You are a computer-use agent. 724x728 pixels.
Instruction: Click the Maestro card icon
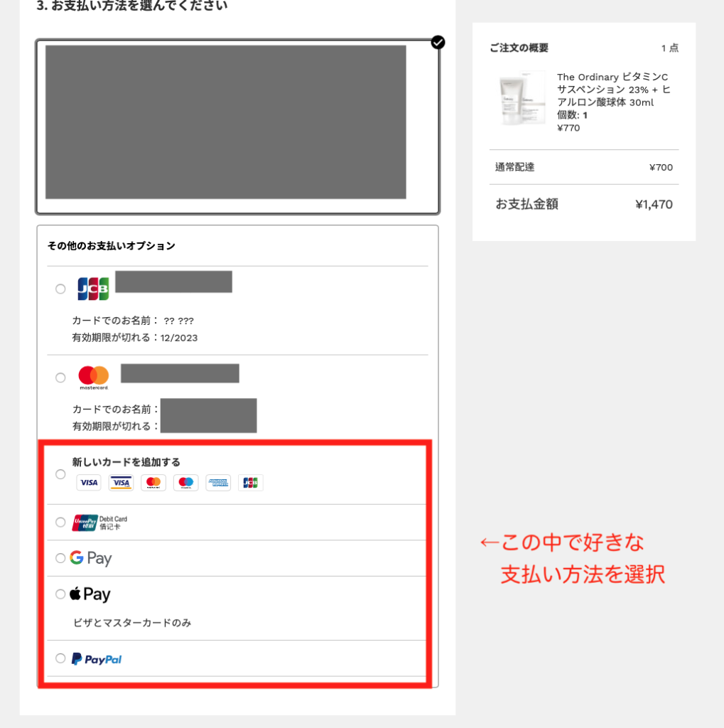[x=185, y=483]
